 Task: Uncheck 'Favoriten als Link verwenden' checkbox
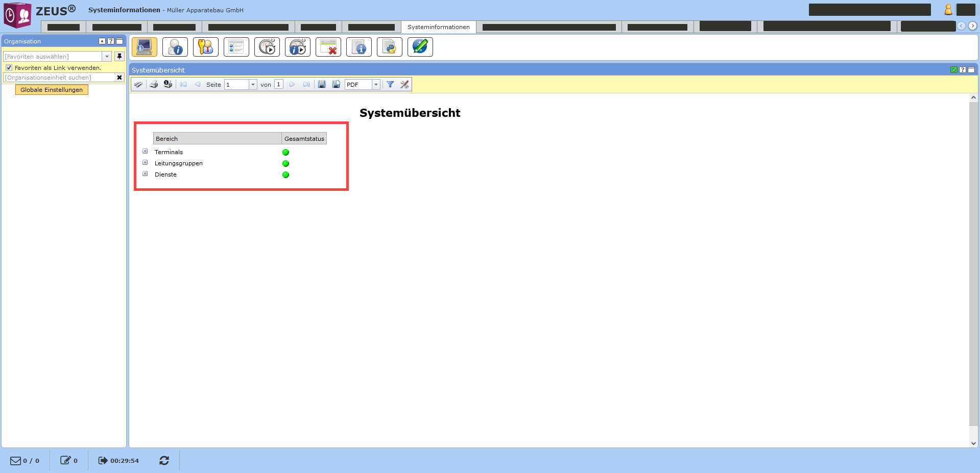(9, 68)
